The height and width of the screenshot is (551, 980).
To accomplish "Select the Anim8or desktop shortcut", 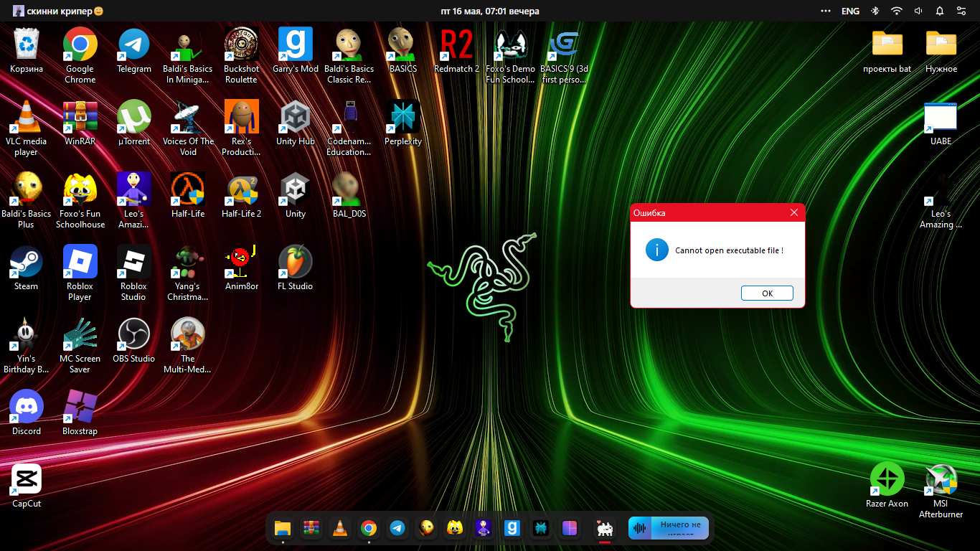I will click(241, 268).
